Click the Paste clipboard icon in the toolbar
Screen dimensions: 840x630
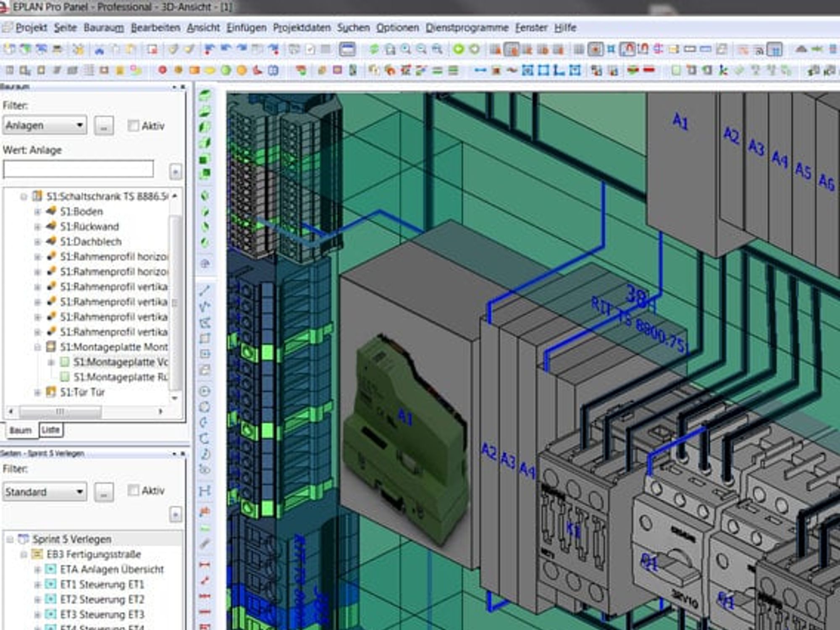(x=131, y=50)
